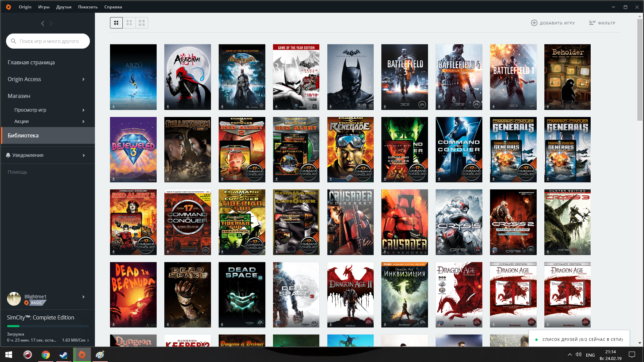Open Crusader No Remorse cover

(405, 222)
